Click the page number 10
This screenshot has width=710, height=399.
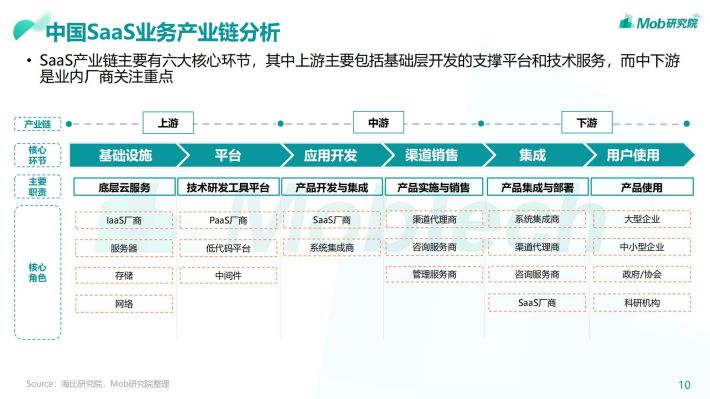pyautogui.click(x=684, y=385)
